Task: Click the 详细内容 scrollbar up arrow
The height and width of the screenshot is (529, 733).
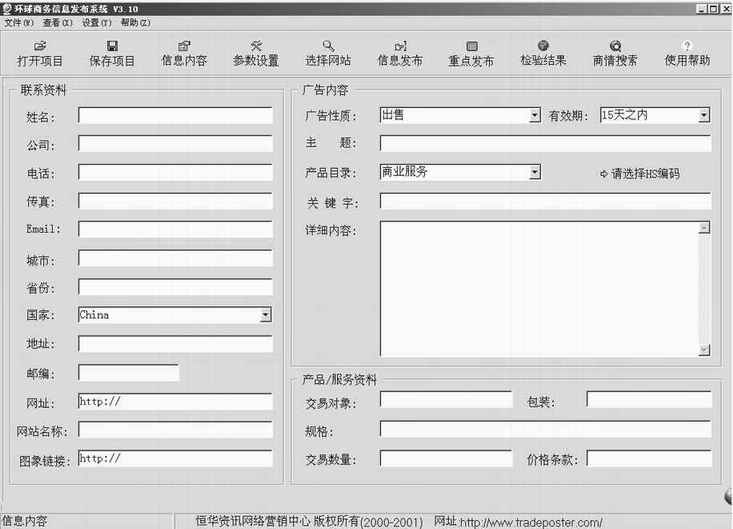Action: point(704,228)
